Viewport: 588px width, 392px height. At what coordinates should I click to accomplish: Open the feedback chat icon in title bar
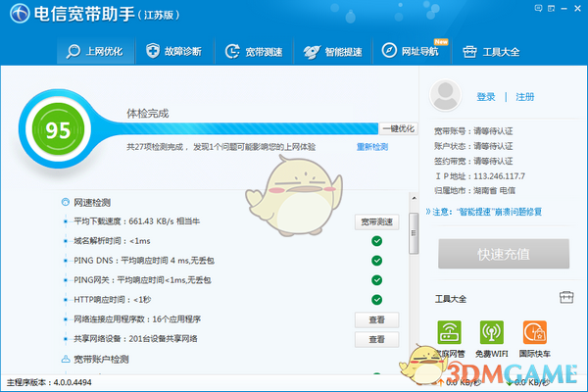point(538,8)
